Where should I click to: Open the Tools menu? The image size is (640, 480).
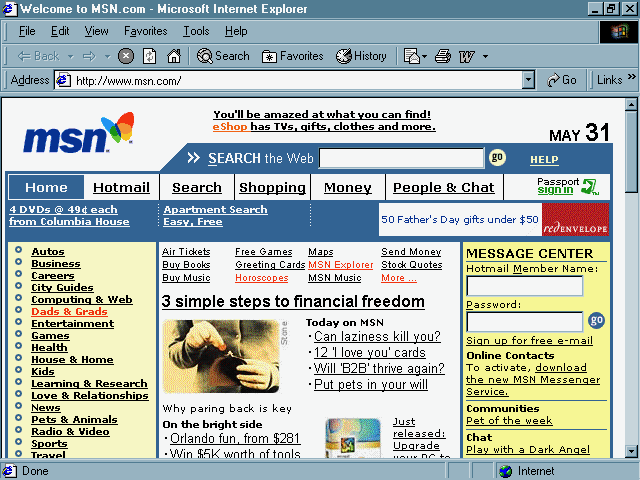tap(196, 31)
